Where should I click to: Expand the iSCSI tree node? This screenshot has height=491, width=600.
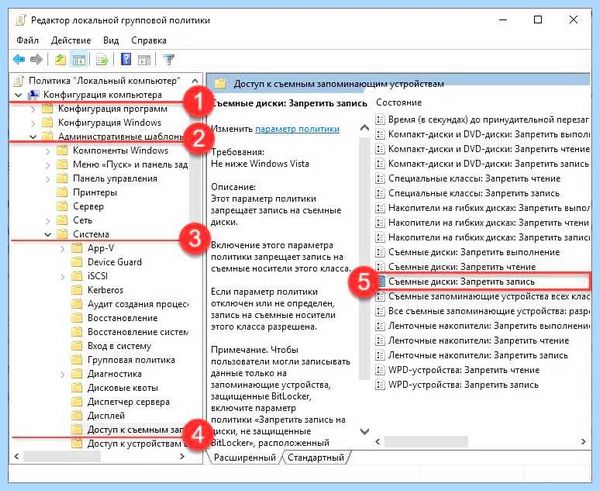[x=62, y=276]
